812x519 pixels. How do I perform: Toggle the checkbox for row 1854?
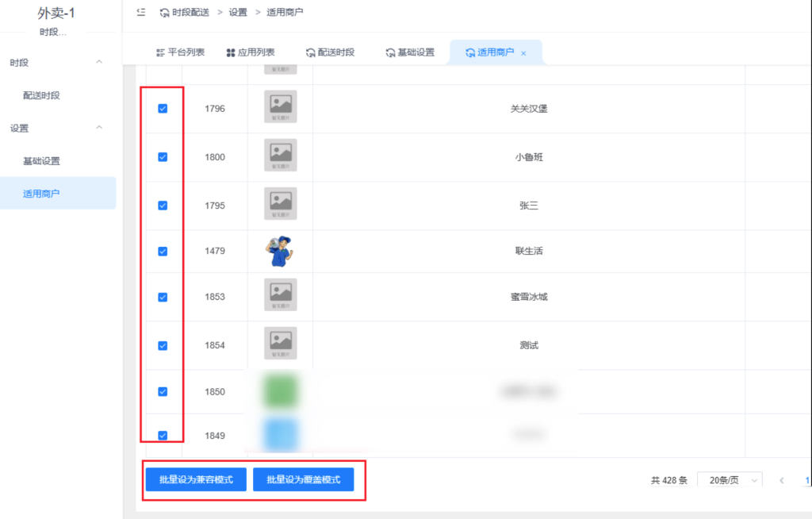[163, 345]
